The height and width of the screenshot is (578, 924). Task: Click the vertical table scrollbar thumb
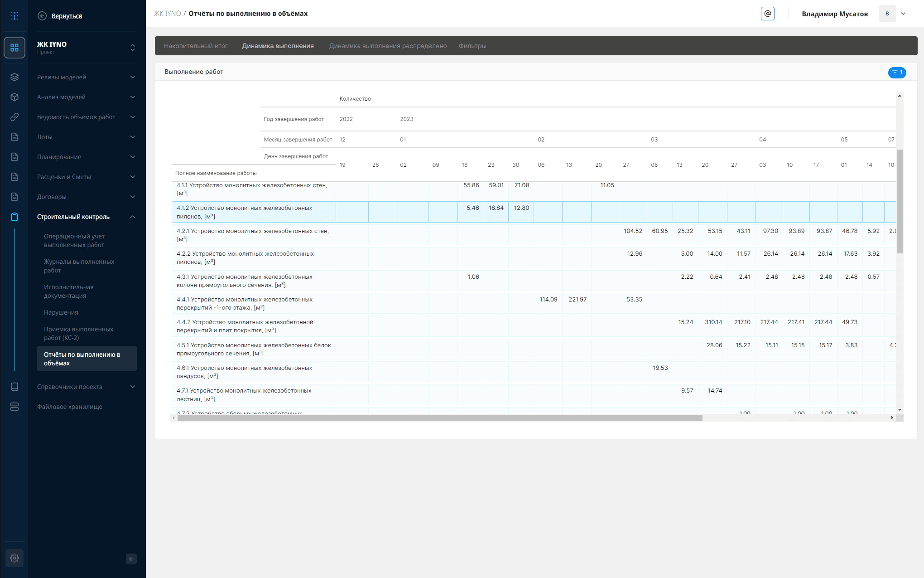pyautogui.click(x=900, y=201)
